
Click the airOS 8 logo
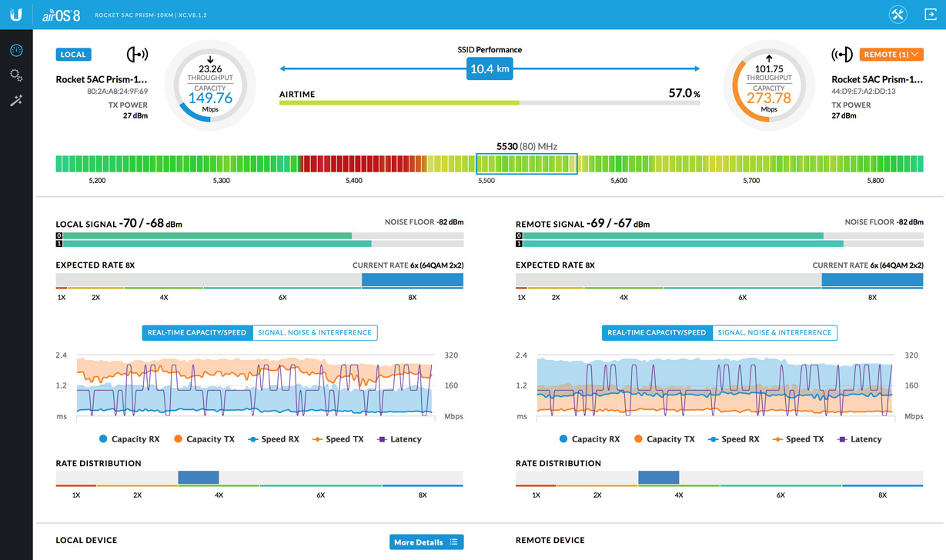point(61,15)
